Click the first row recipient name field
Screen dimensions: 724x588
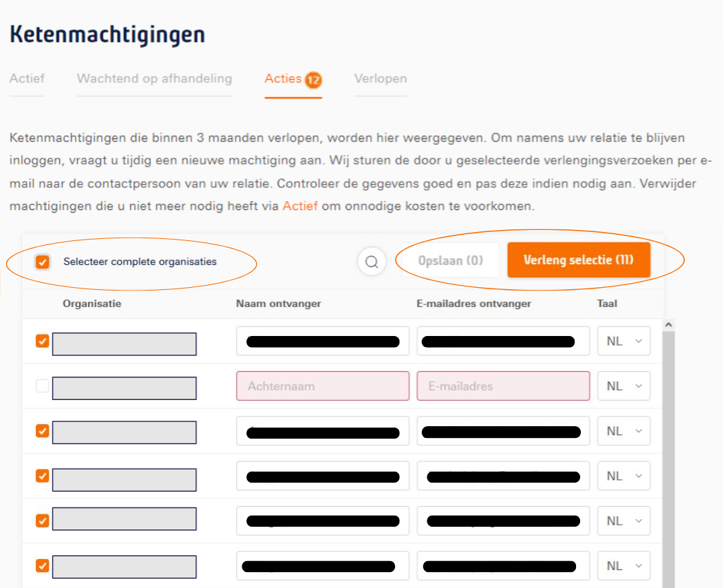click(x=323, y=342)
